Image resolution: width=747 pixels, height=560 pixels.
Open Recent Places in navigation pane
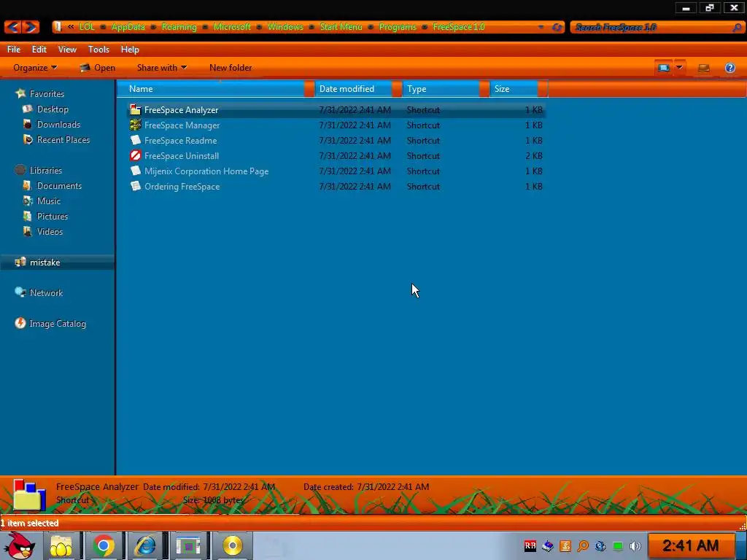point(63,139)
